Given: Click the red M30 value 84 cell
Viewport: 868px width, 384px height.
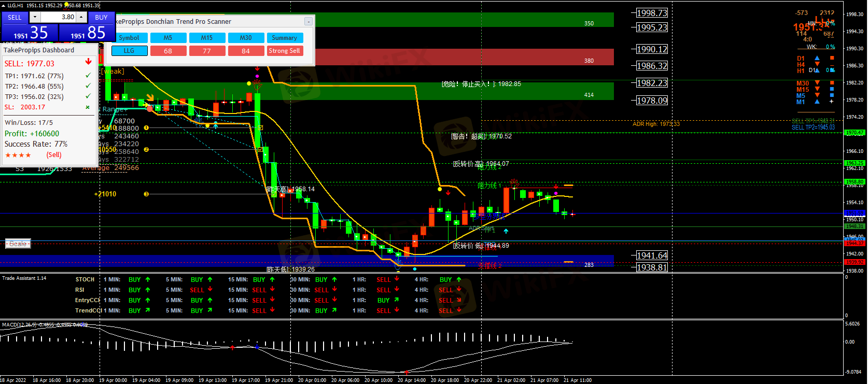Looking at the screenshot, I should pos(246,51).
